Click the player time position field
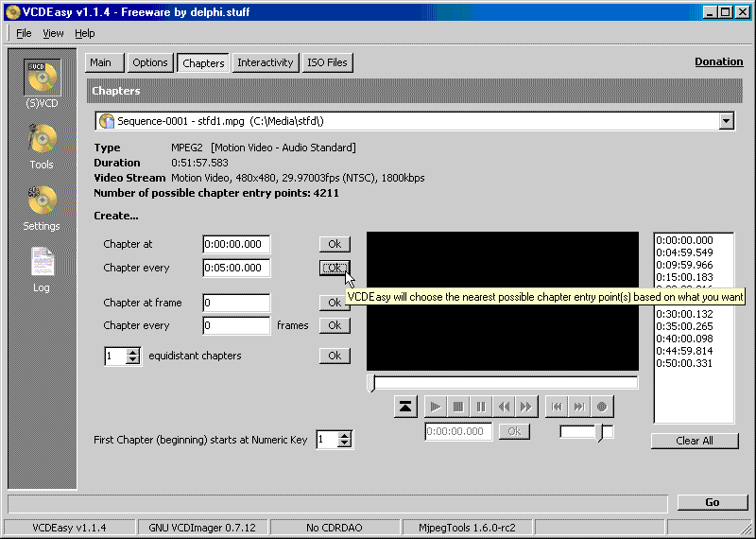 coord(458,431)
